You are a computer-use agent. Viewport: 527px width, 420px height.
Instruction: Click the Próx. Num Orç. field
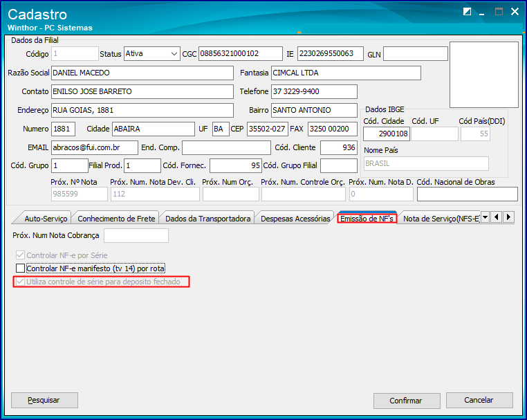231,194
